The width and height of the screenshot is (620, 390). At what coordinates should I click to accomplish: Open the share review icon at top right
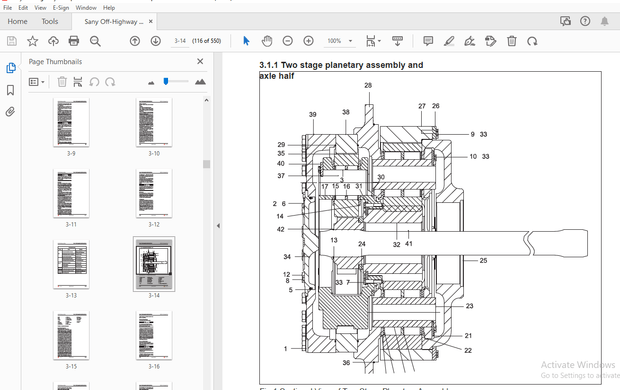pos(565,21)
